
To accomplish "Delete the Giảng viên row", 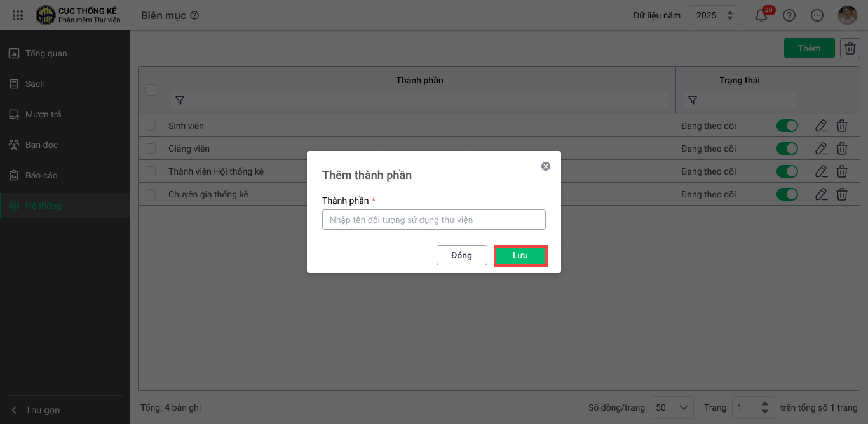I will click(842, 149).
